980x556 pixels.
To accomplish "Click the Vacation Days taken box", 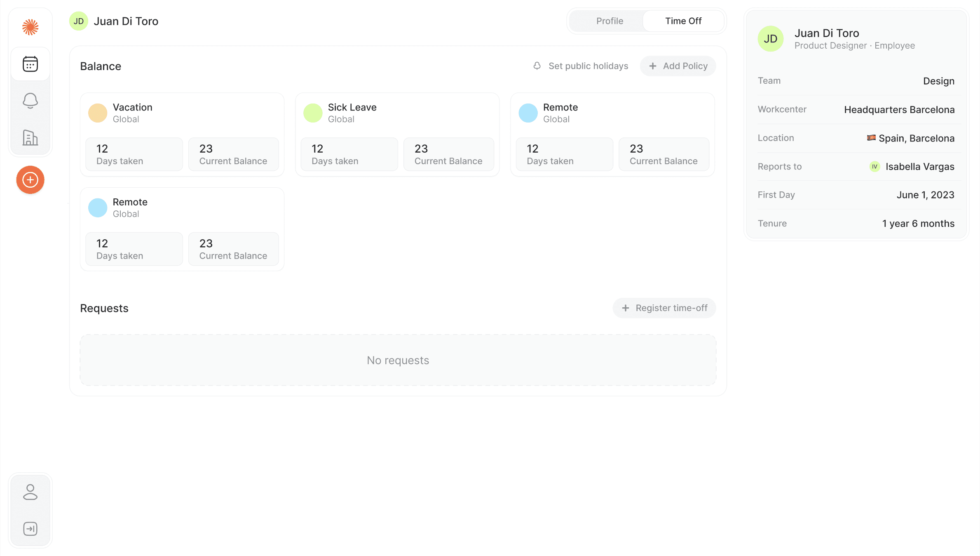I will 134,154.
